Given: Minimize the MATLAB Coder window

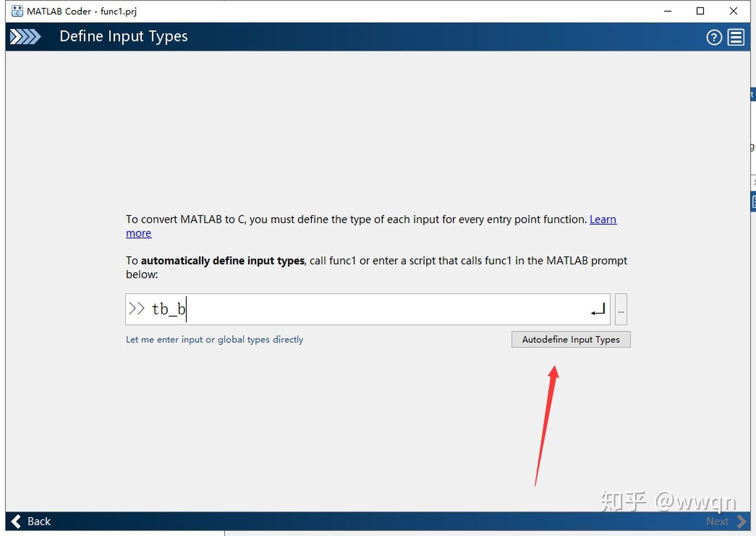Looking at the screenshot, I should click(668, 11).
